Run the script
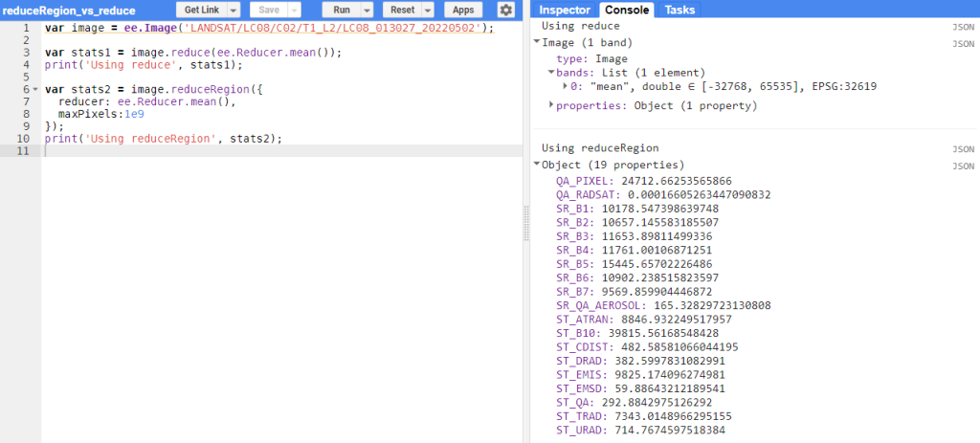Image resolution: width=980 pixels, height=443 pixels. click(x=340, y=10)
